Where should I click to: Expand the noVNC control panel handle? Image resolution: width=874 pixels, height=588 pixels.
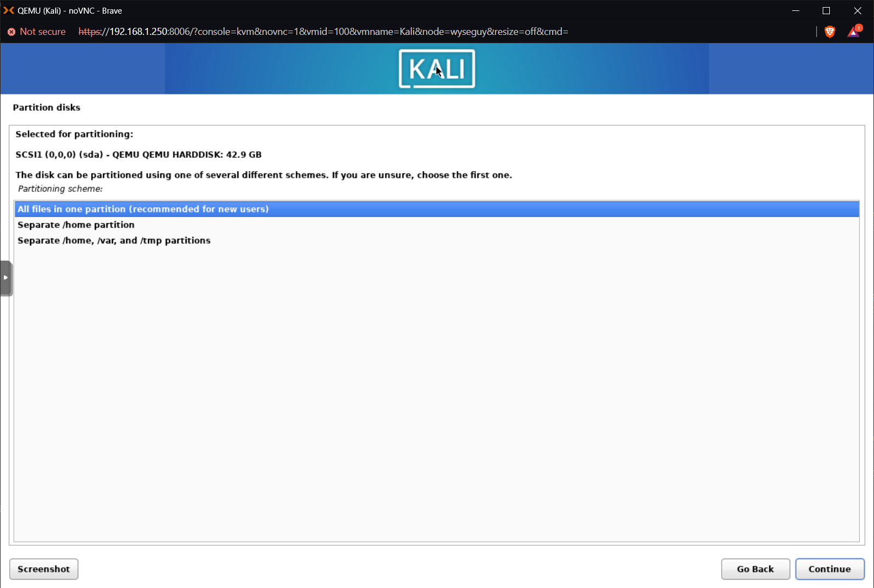coord(6,278)
